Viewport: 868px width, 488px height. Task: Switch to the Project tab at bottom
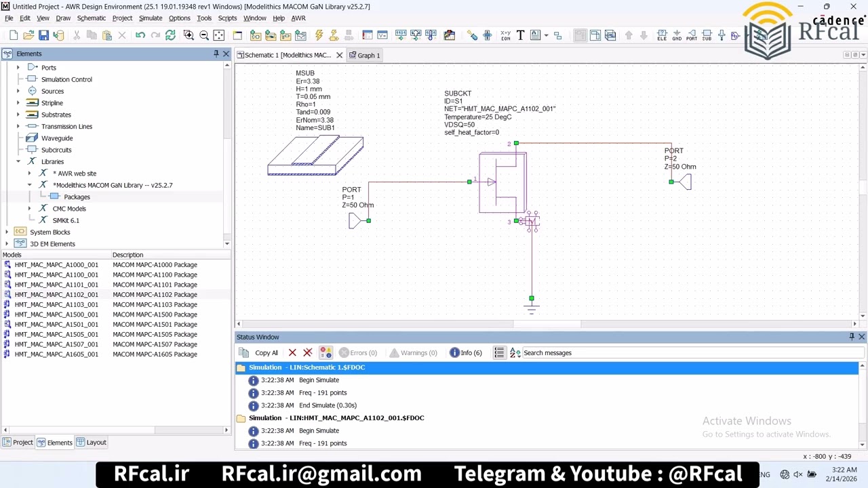click(x=18, y=443)
